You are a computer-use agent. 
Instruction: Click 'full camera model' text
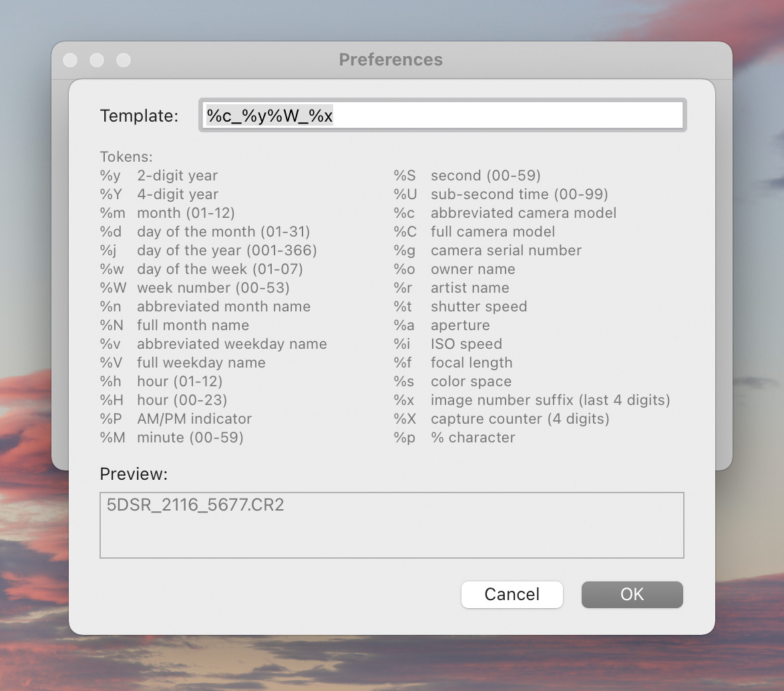coord(493,232)
